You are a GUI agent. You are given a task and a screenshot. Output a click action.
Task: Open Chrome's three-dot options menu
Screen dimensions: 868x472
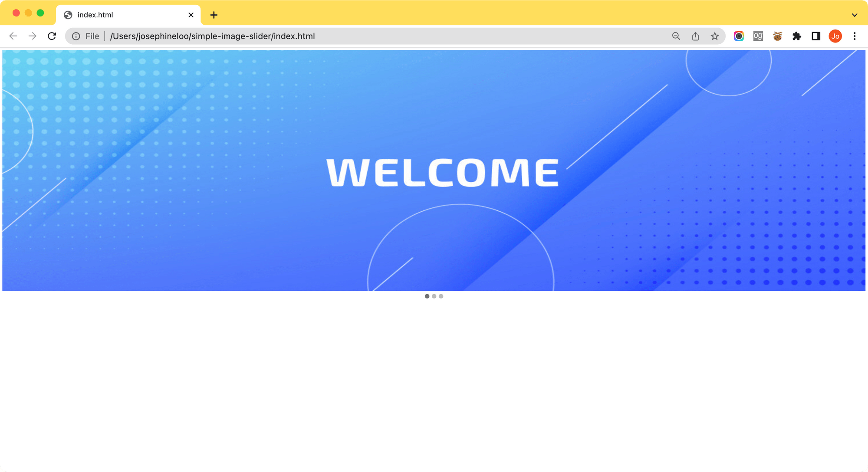click(x=855, y=36)
